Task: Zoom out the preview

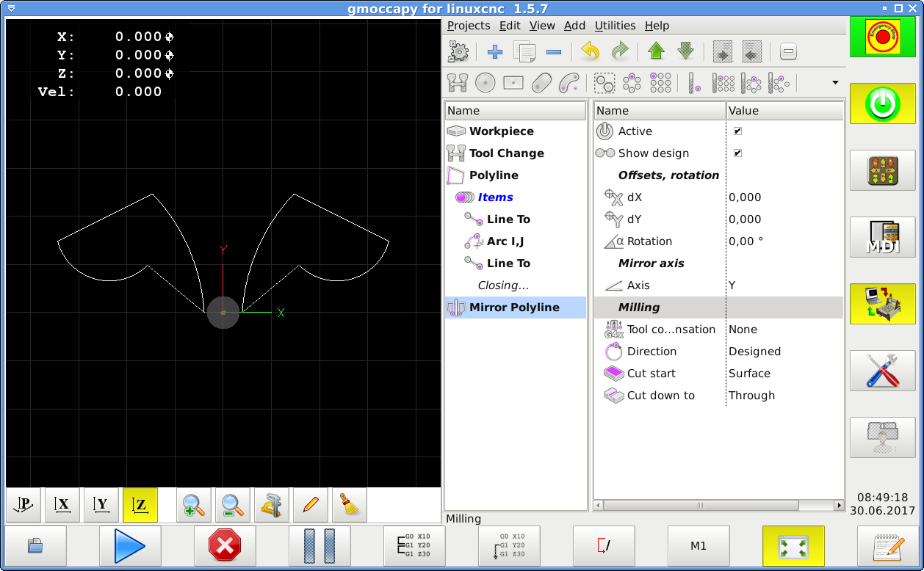Action: click(x=233, y=505)
